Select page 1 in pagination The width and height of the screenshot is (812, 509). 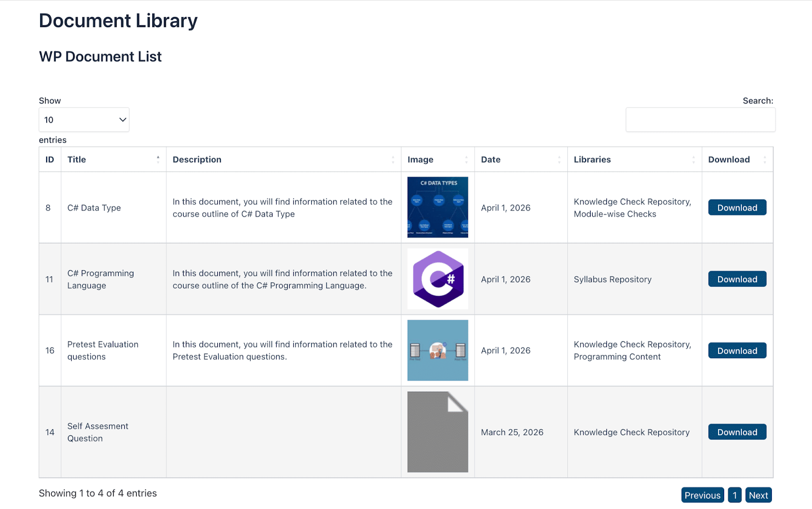tap(734, 495)
